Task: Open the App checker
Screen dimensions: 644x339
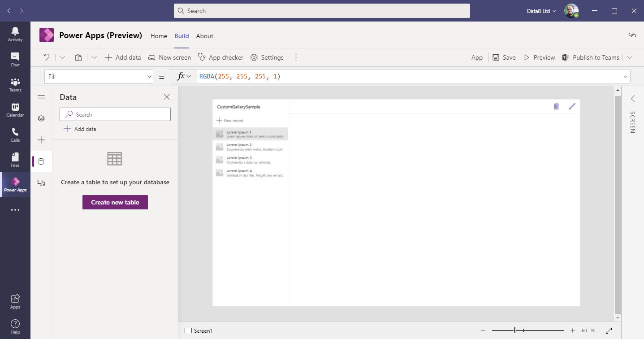Action: click(220, 57)
